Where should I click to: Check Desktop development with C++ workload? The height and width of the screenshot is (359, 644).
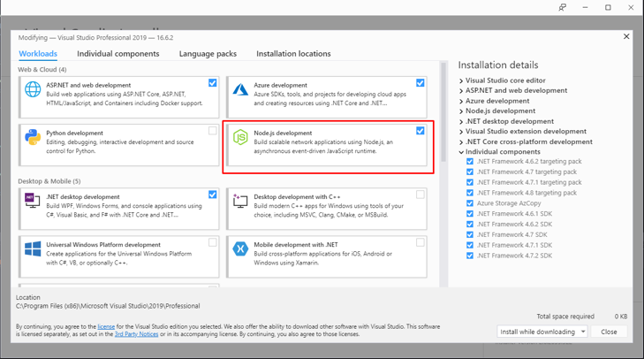[x=420, y=195]
